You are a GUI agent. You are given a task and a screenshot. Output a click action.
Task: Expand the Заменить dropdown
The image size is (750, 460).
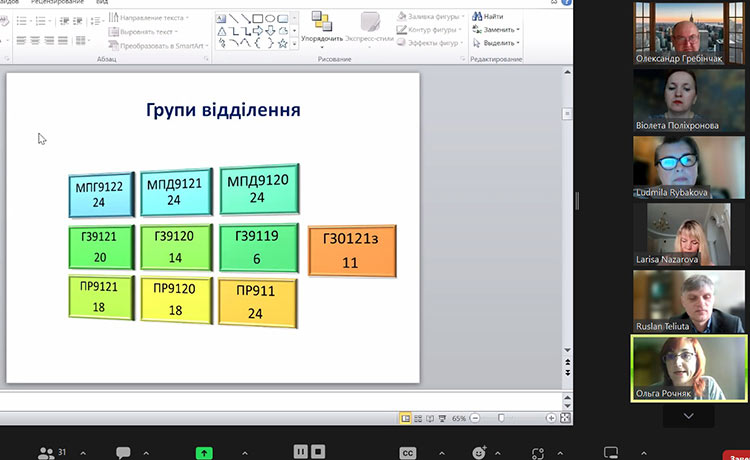pyautogui.click(x=517, y=30)
